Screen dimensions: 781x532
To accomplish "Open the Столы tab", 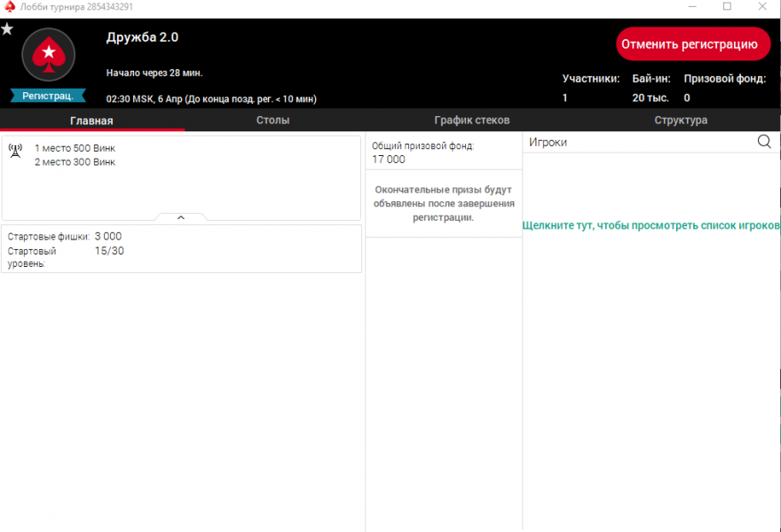I will 272,121.
